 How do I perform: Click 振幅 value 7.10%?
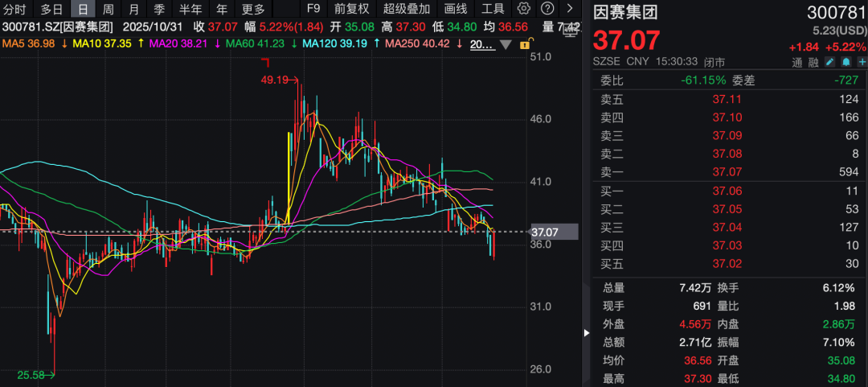pos(840,342)
